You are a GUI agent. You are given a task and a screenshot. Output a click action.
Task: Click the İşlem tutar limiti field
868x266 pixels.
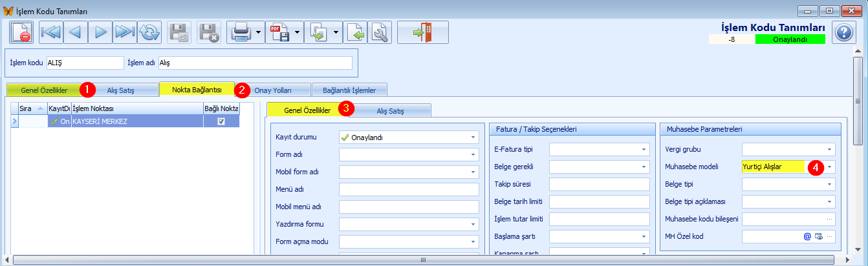[x=599, y=219]
